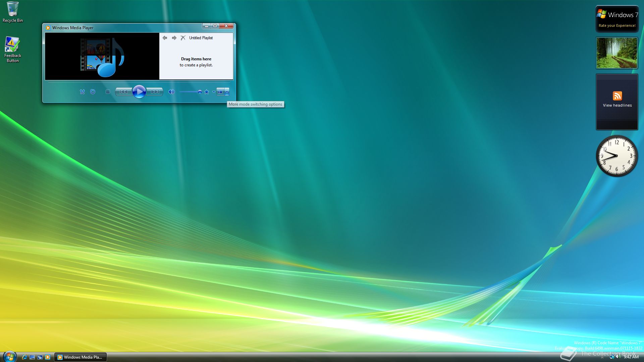Click the orange RSS feed icon

pyautogui.click(x=617, y=96)
